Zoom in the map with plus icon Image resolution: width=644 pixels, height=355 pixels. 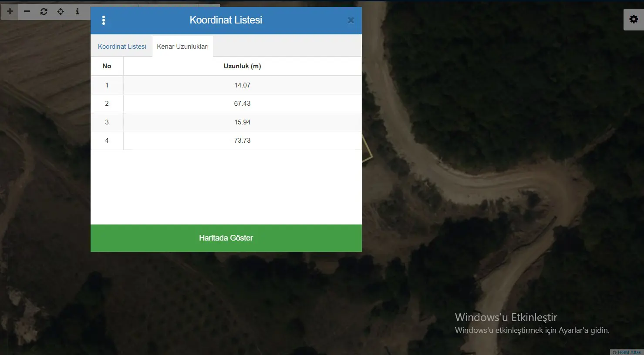(10, 12)
